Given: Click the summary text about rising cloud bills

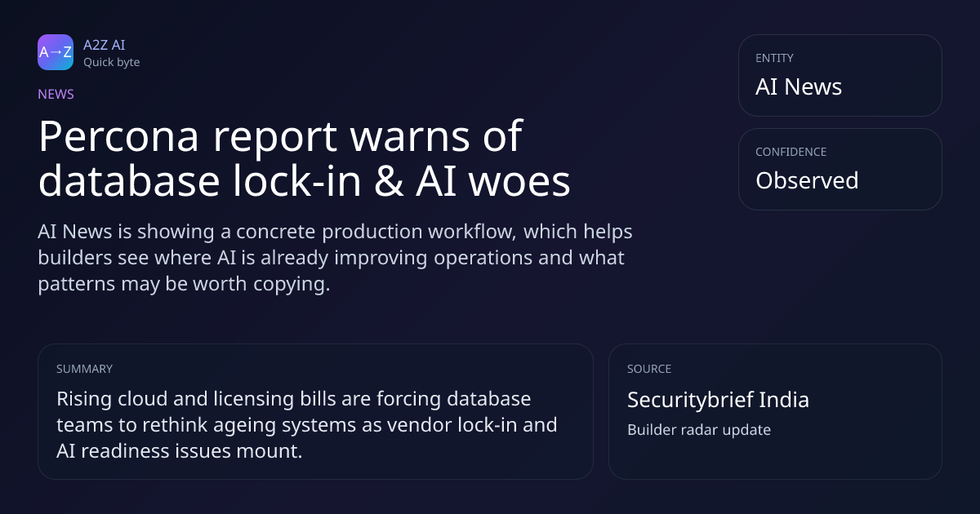Looking at the screenshot, I should coord(307,425).
